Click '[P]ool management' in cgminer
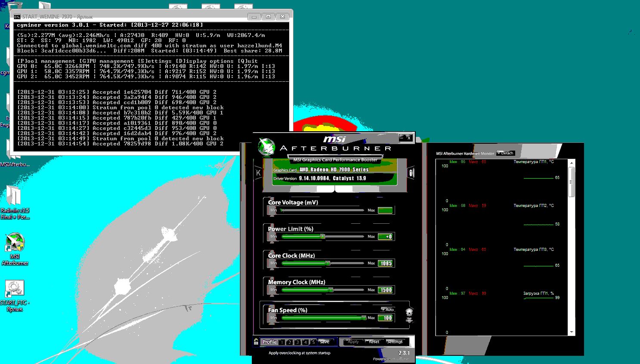This screenshot has height=364, width=640. (46, 61)
